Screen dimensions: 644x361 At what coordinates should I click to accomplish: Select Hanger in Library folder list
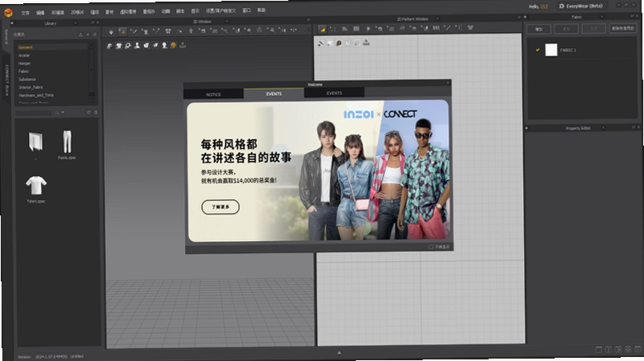point(24,63)
